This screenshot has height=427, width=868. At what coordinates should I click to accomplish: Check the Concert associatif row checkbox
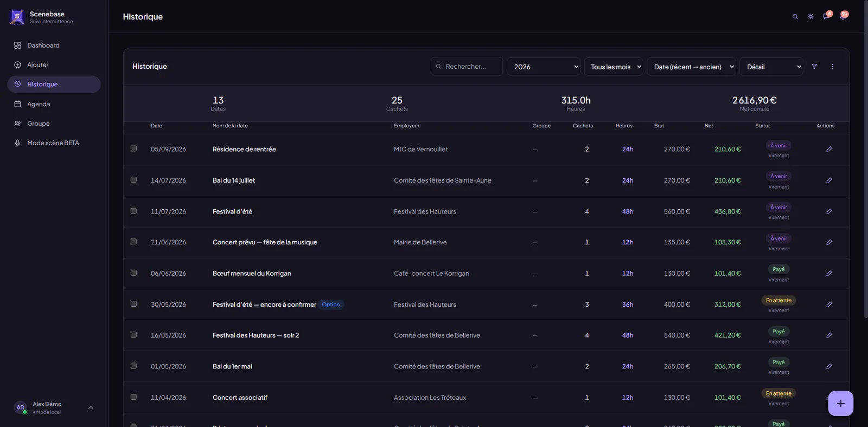click(x=133, y=397)
